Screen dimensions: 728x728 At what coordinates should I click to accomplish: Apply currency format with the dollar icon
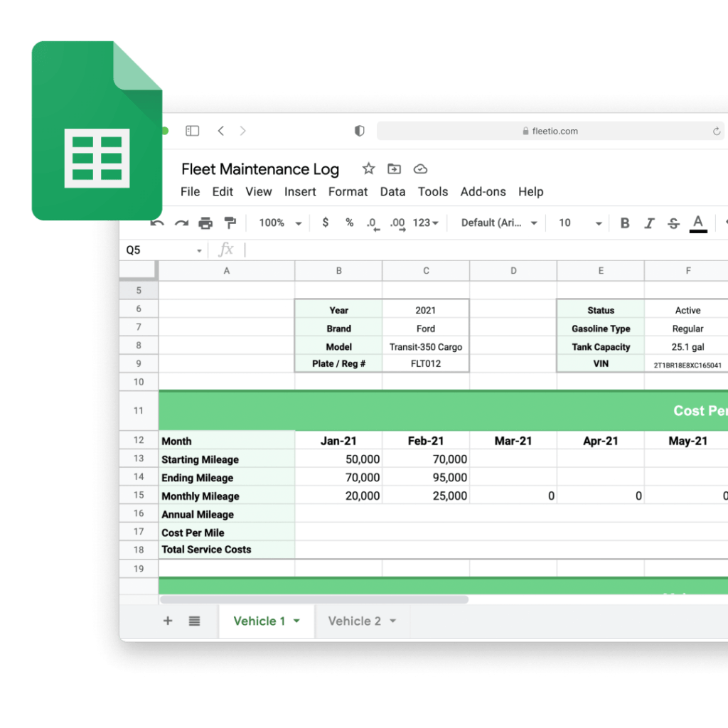pyautogui.click(x=325, y=223)
